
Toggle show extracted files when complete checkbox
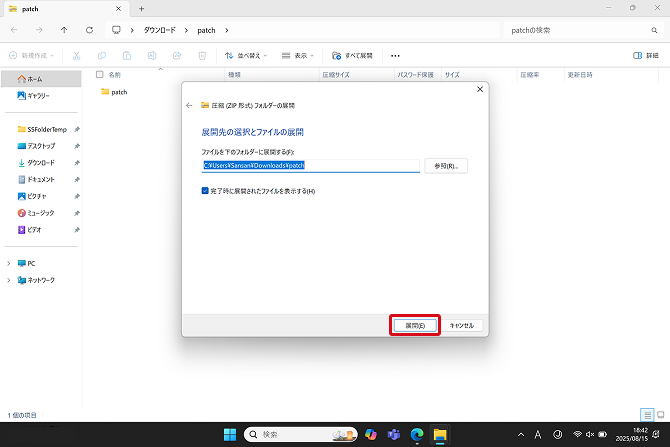click(x=205, y=191)
